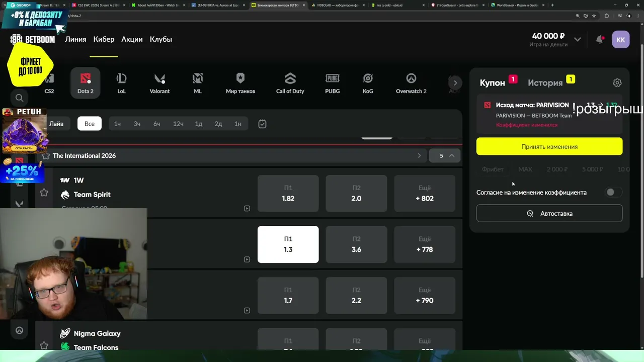Deselect the highlighted П1 1.3 odds

pos(288,244)
